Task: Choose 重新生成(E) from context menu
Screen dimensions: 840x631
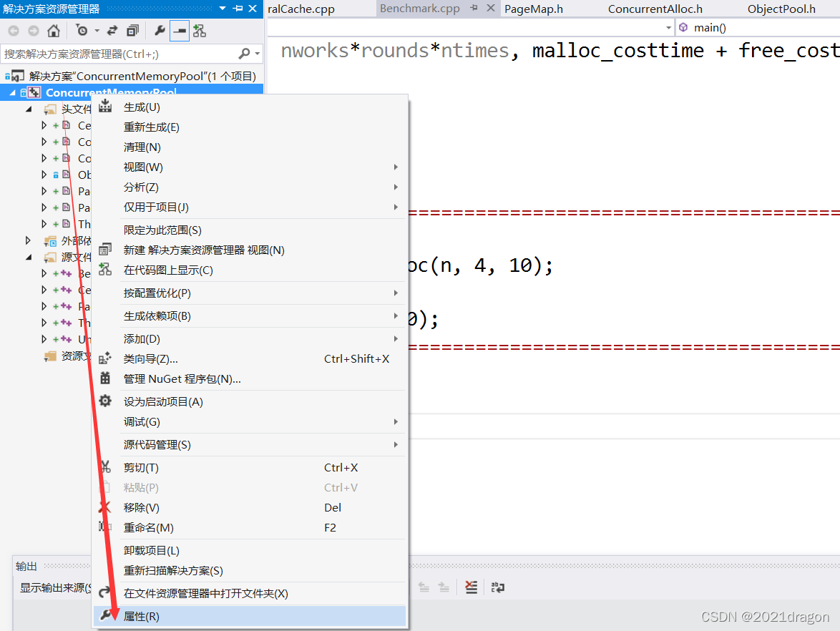Action: pos(250,127)
